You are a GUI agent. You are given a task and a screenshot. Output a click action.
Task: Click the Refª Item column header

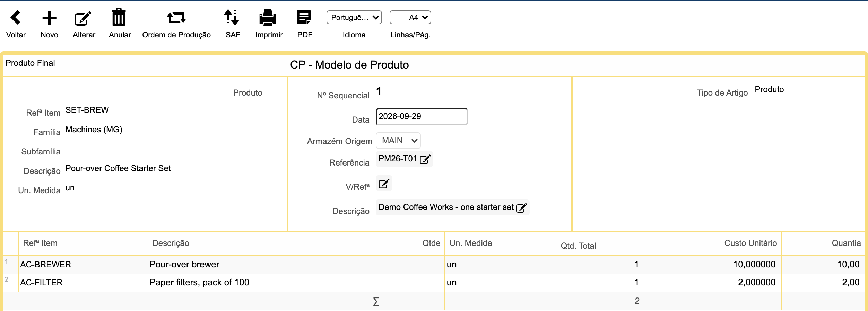tap(40, 243)
